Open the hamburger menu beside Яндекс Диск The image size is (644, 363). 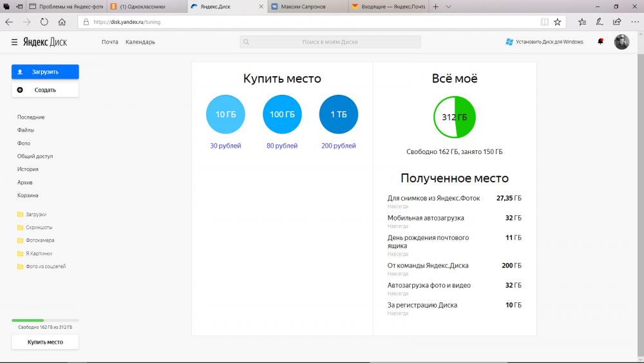click(x=14, y=42)
